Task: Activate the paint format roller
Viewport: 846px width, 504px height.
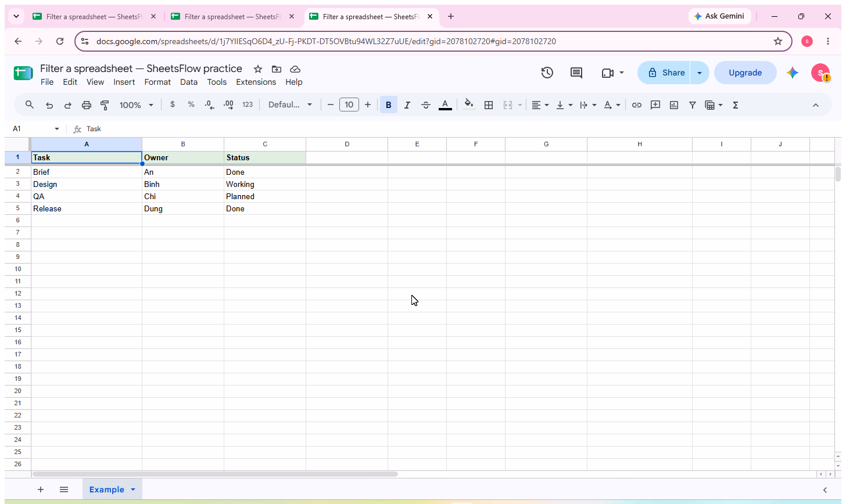Action: [105, 105]
